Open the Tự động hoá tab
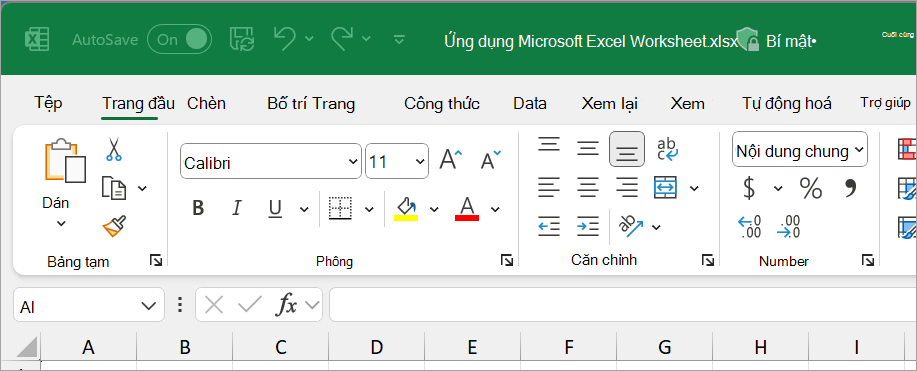This screenshot has width=917, height=371. pyautogui.click(x=787, y=104)
